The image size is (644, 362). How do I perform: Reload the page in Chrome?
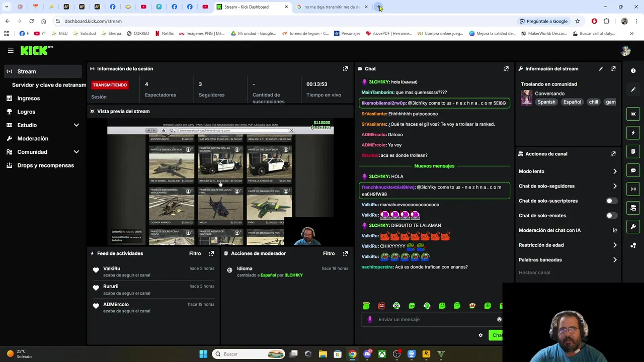(x=31, y=21)
